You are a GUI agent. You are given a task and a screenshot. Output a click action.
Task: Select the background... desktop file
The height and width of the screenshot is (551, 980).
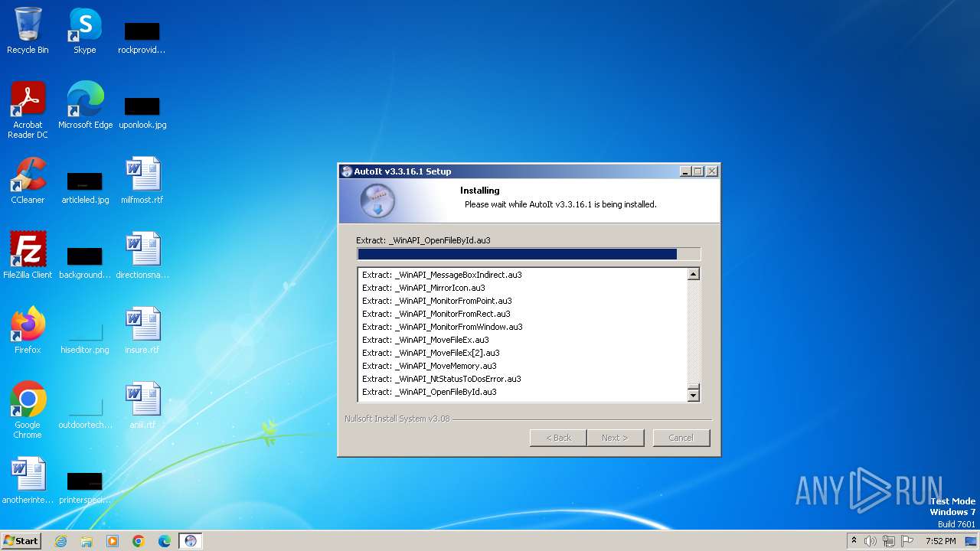pos(85,262)
